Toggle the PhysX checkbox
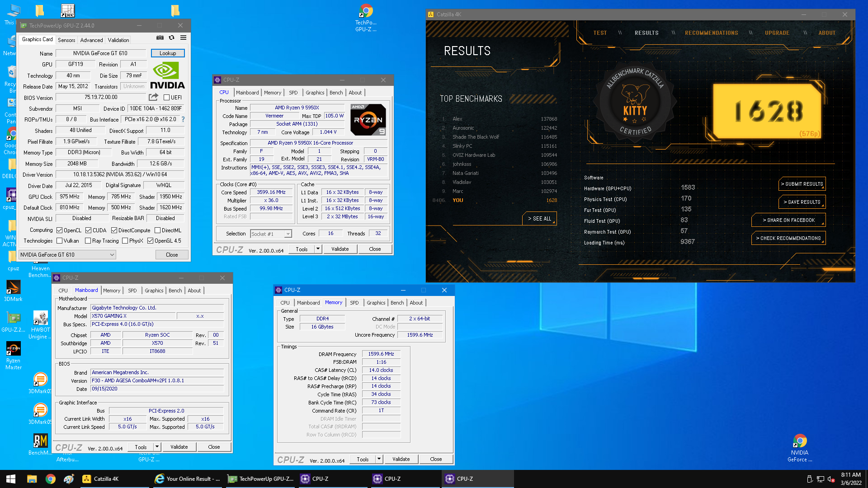The width and height of the screenshot is (868, 488). point(125,241)
